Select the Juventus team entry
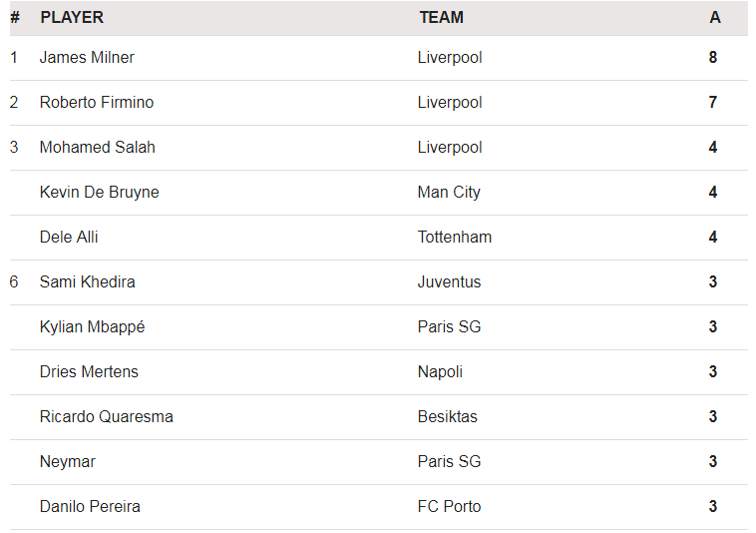The image size is (756, 533). tap(449, 281)
